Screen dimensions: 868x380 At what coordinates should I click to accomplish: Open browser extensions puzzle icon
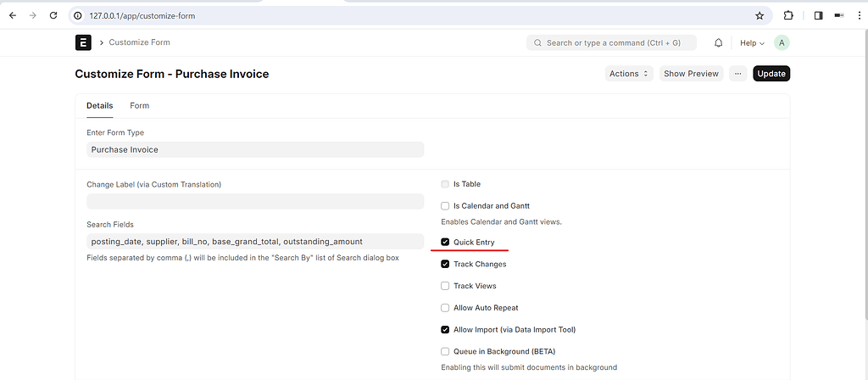click(x=788, y=15)
